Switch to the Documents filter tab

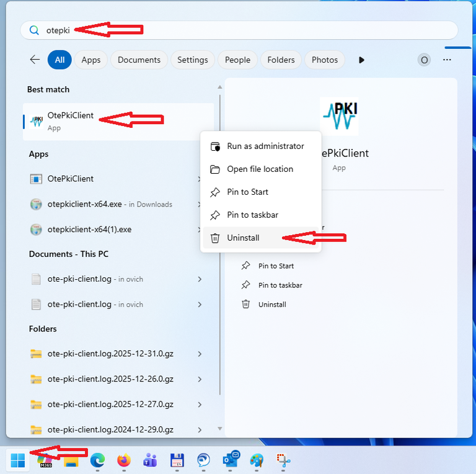[x=139, y=60]
